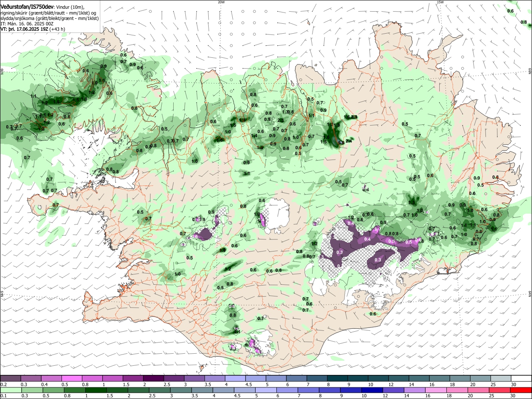Click the "IT: Mán. 16. 06. 2025 00Z" line
Image resolution: width=532 pixels, height=399 pixels.
click(27, 24)
